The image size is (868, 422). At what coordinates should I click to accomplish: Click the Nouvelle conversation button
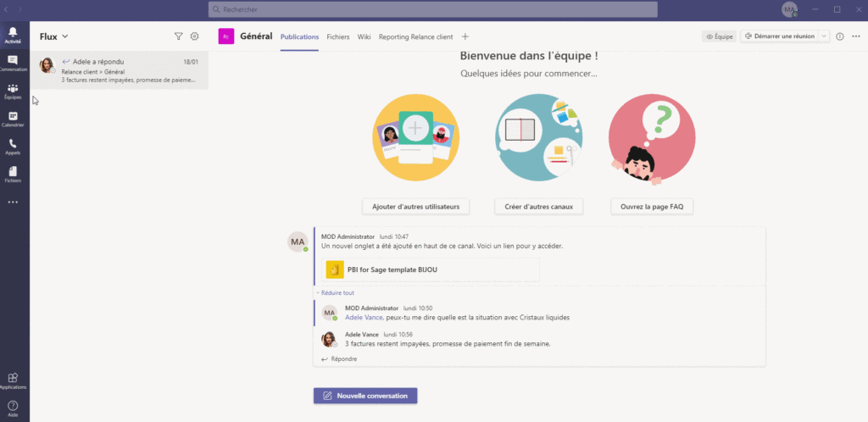pos(365,396)
